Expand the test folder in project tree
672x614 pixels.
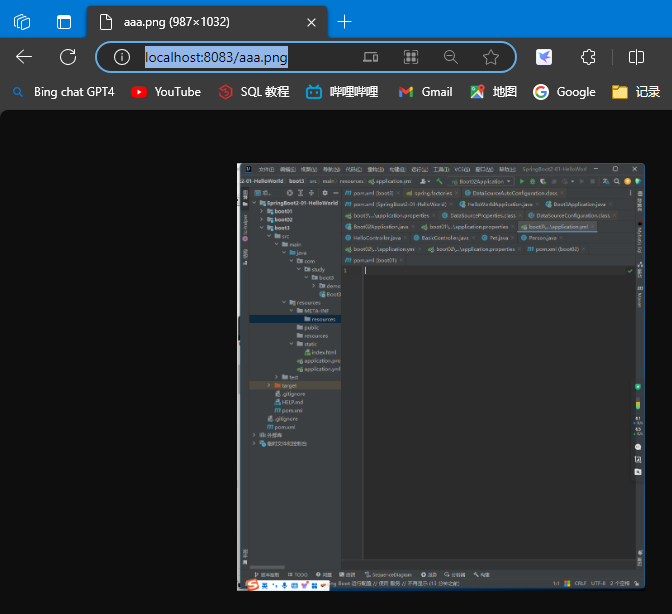click(x=276, y=377)
